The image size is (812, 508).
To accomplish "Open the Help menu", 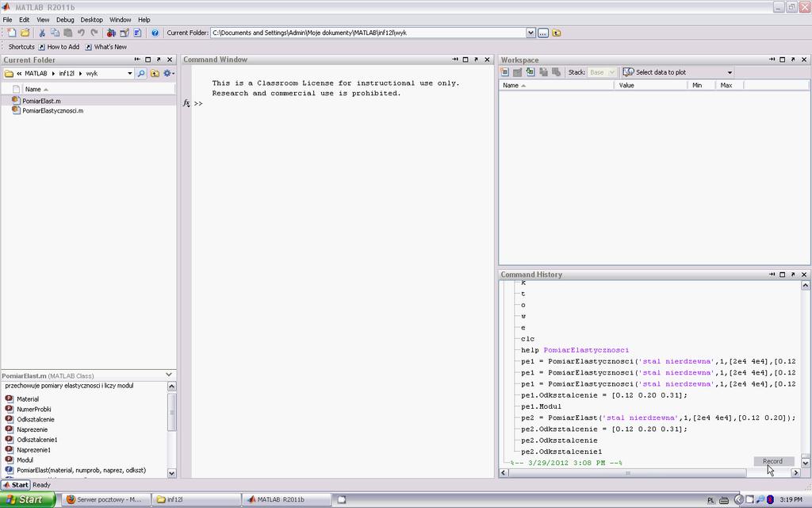I will coord(144,20).
